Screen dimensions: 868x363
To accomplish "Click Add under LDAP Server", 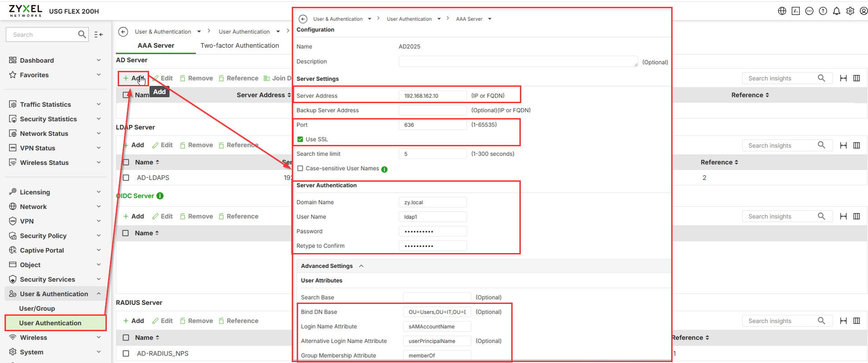I will pos(133,145).
